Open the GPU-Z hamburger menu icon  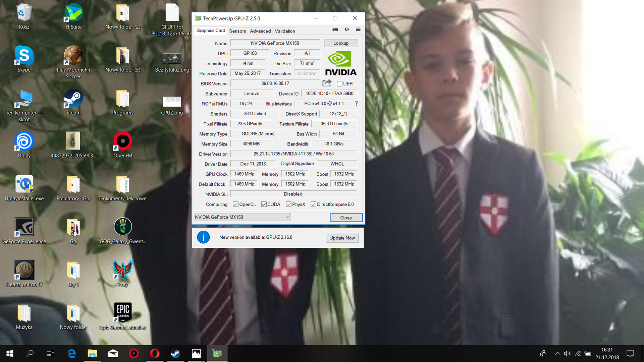[x=358, y=29]
